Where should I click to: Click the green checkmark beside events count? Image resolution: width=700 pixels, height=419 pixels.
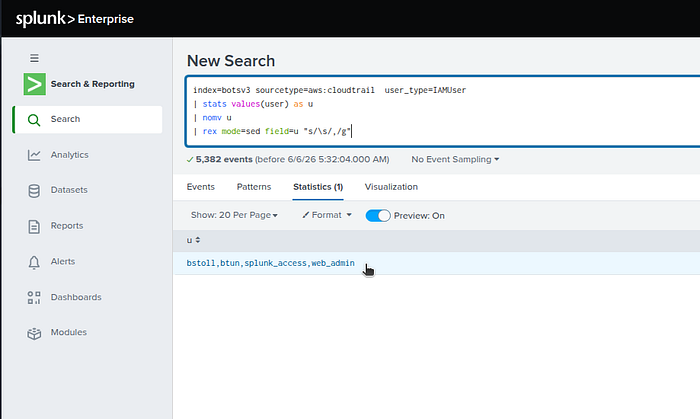pos(190,159)
